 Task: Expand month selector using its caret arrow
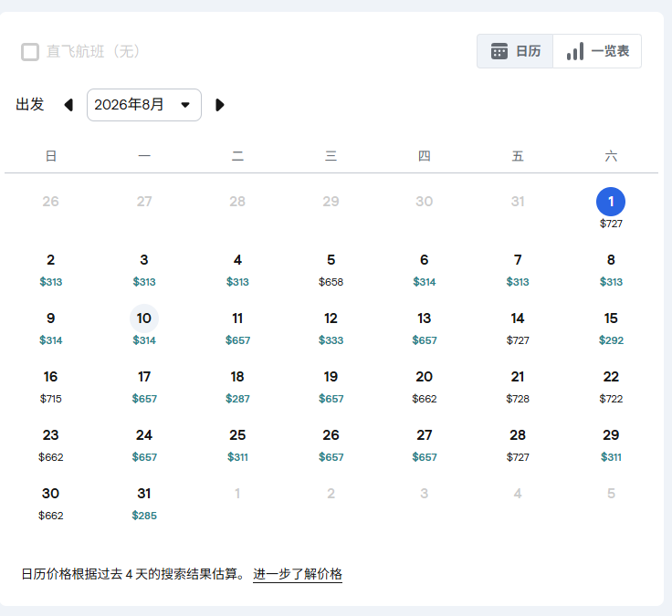(x=186, y=105)
